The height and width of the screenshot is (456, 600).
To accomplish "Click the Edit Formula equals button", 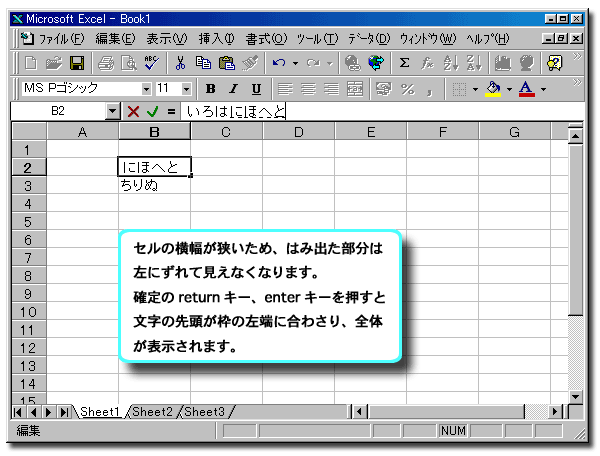I will tap(171, 111).
